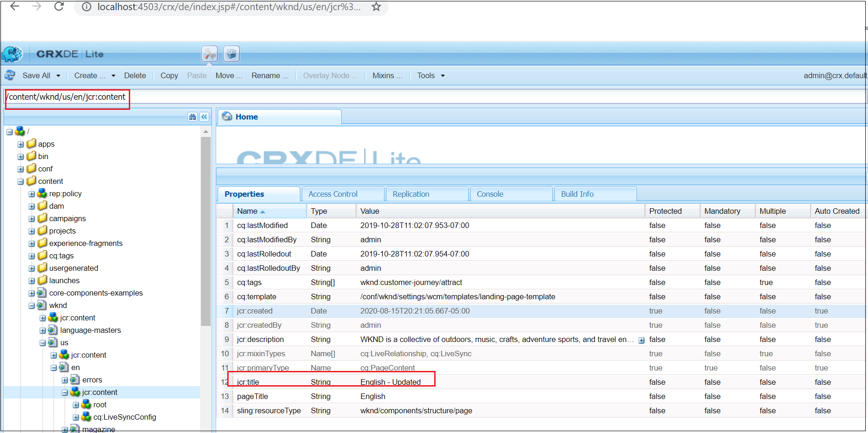
Task: Click the Protected column header
Action: tap(672, 211)
